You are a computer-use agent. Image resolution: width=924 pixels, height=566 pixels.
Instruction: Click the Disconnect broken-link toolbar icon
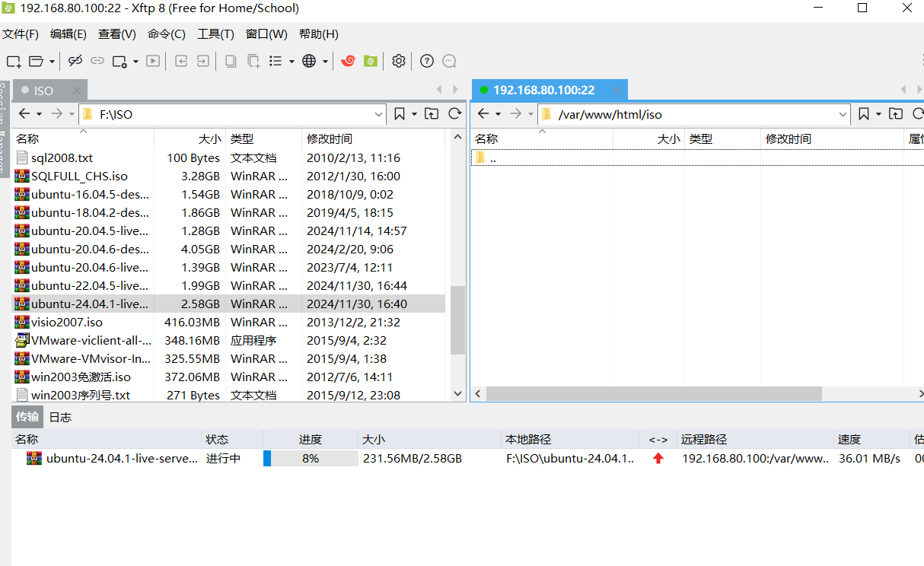tap(75, 61)
